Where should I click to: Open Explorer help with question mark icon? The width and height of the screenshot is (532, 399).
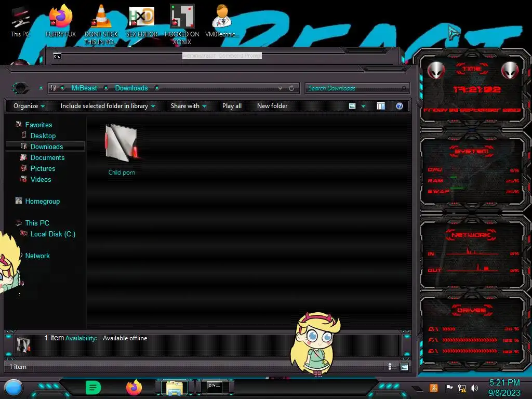[x=400, y=106]
